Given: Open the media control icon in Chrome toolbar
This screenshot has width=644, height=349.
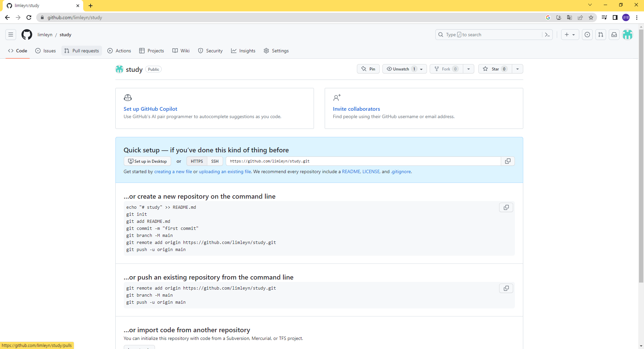Looking at the screenshot, I should click(x=604, y=17).
